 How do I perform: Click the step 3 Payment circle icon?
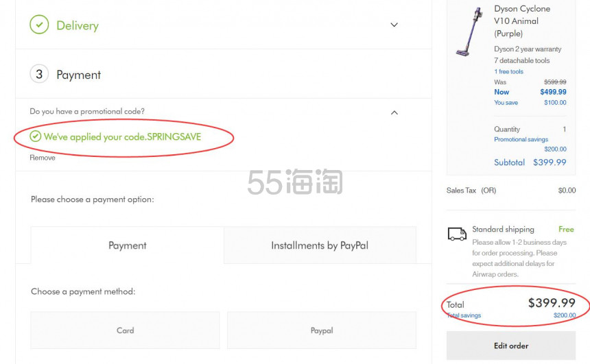coord(39,74)
